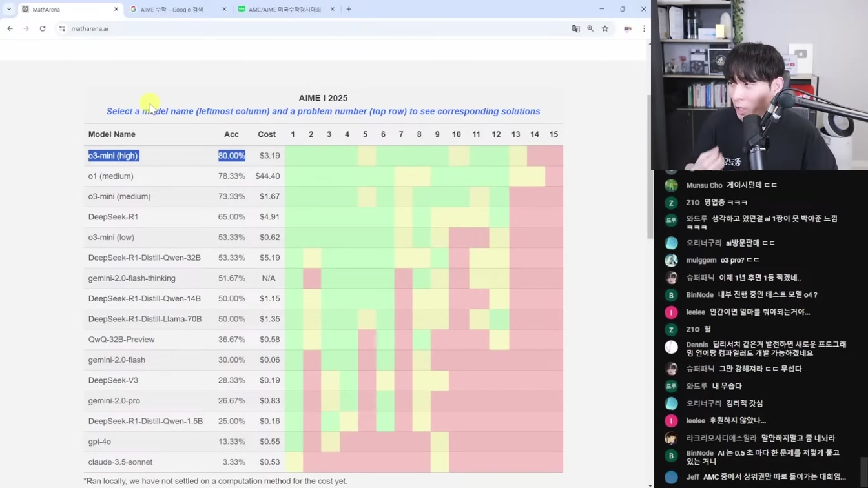Click the $44.40 cost cell
The height and width of the screenshot is (488, 868).
(x=267, y=176)
